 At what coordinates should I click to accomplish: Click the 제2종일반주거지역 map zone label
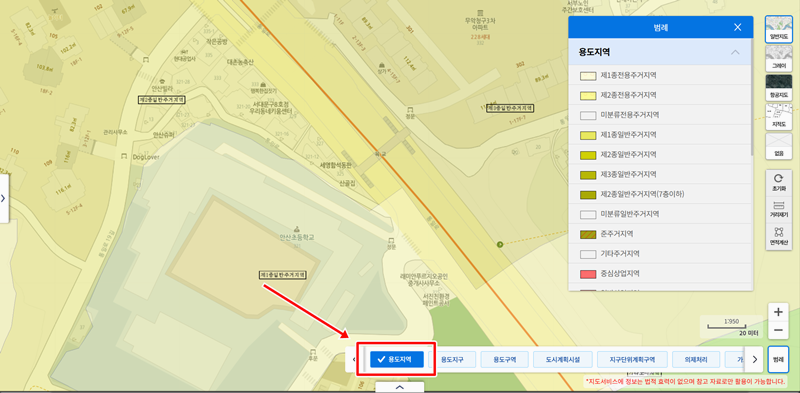(162, 100)
